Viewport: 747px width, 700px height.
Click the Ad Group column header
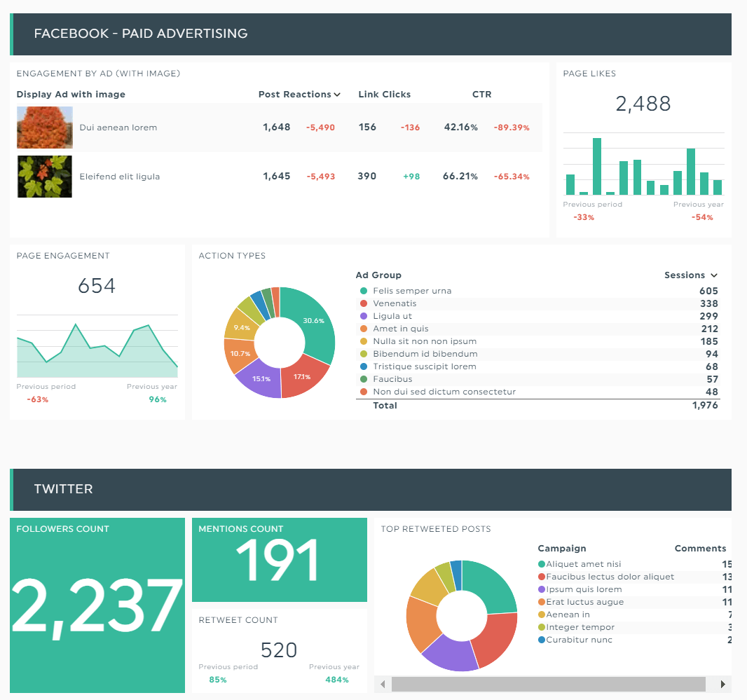pos(378,275)
